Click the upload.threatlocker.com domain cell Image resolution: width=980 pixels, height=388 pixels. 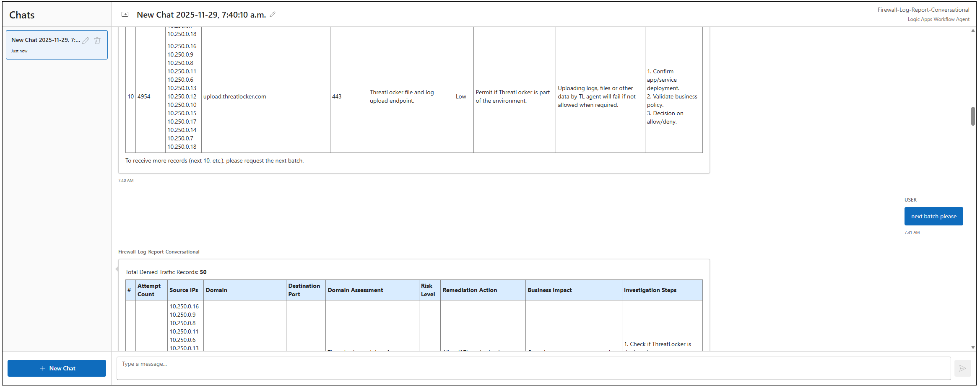tap(235, 96)
